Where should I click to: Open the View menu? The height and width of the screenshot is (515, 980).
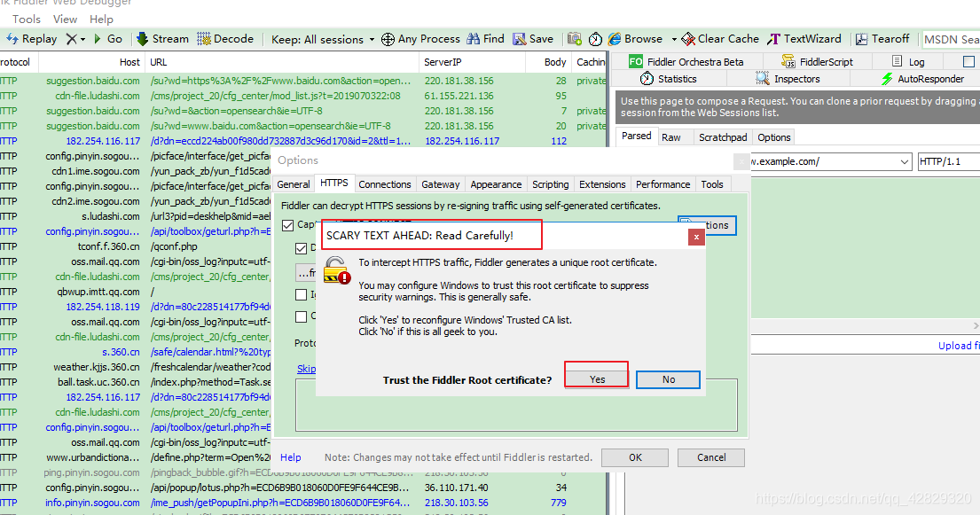click(x=65, y=20)
